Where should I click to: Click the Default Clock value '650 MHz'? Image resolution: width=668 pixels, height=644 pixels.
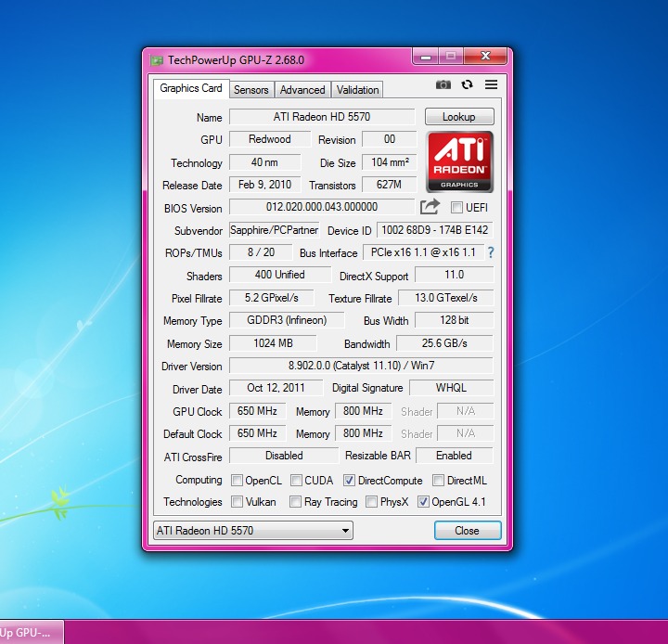pos(257,433)
